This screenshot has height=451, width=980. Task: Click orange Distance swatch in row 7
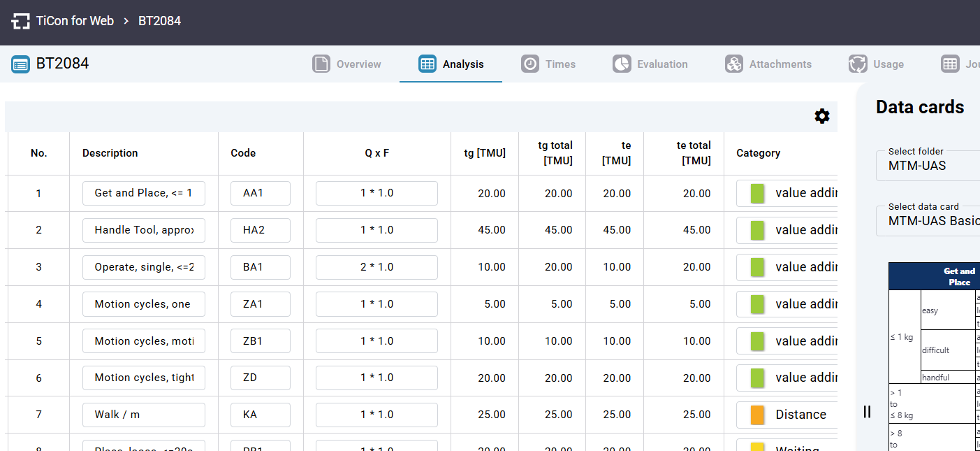[757, 415]
